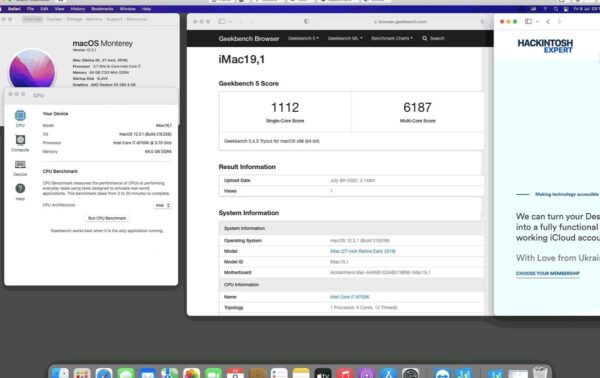600x378 pixels.
Task: Open the Device section icon in Geekbench
Action: point(20,165)
